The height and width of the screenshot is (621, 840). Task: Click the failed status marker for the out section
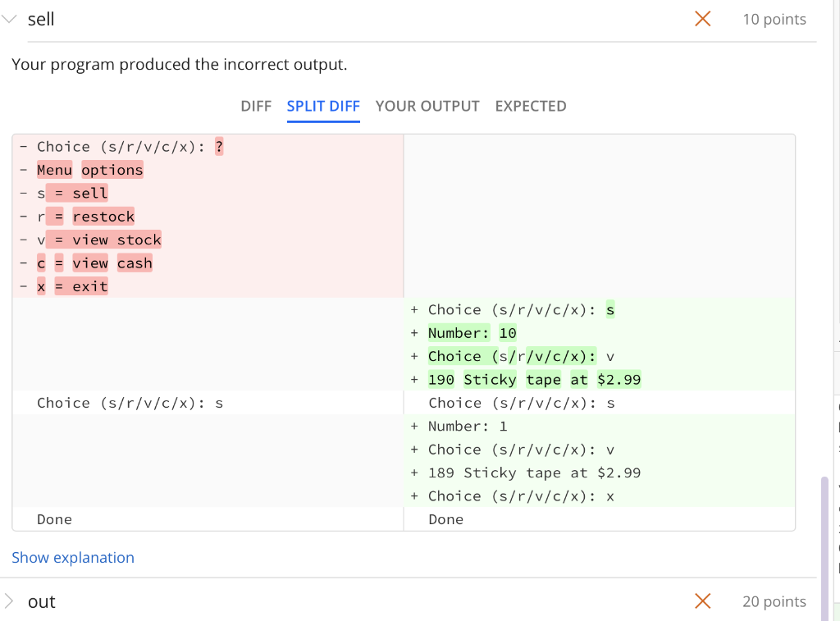(702, 601)
